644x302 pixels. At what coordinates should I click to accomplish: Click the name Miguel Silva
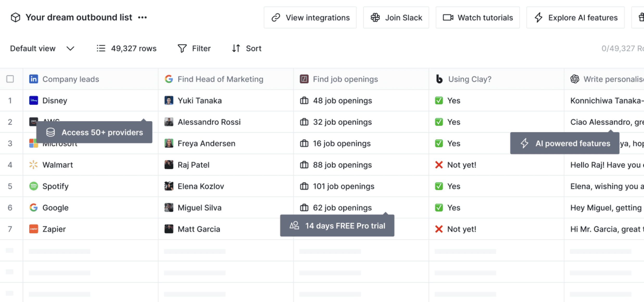200,207
